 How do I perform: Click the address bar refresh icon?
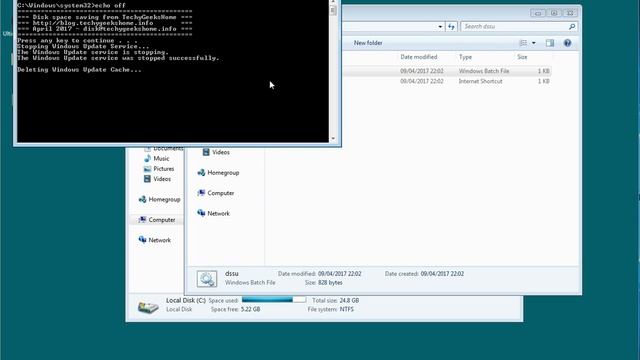(451, 27)
